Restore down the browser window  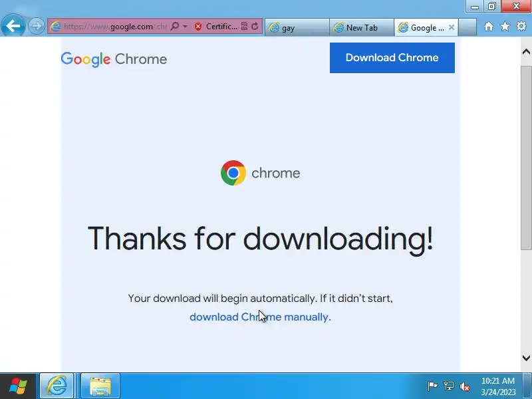(491, 6)
